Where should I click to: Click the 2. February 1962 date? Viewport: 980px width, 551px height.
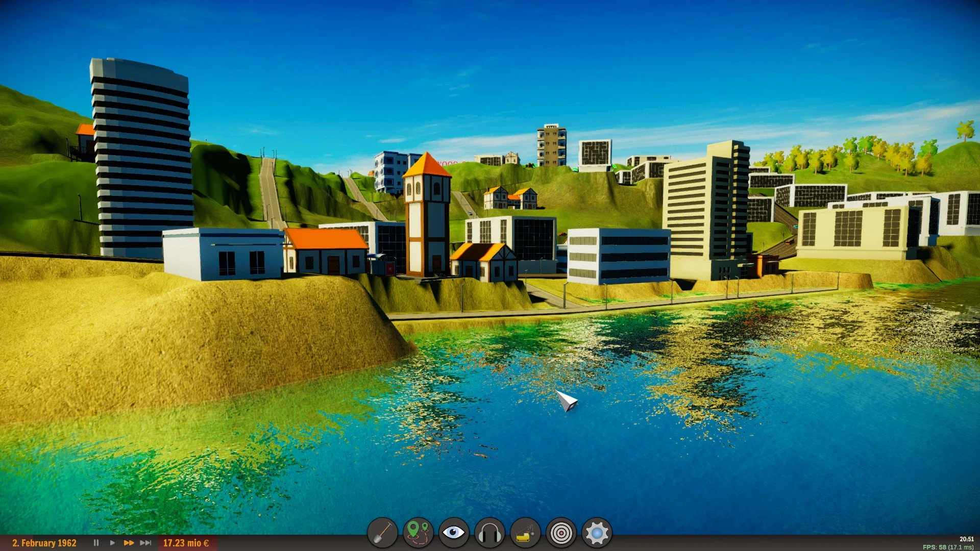pos(44,543)
